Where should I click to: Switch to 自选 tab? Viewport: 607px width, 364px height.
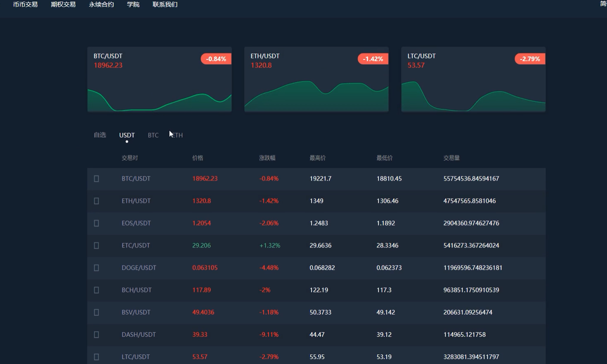(100, 135)
